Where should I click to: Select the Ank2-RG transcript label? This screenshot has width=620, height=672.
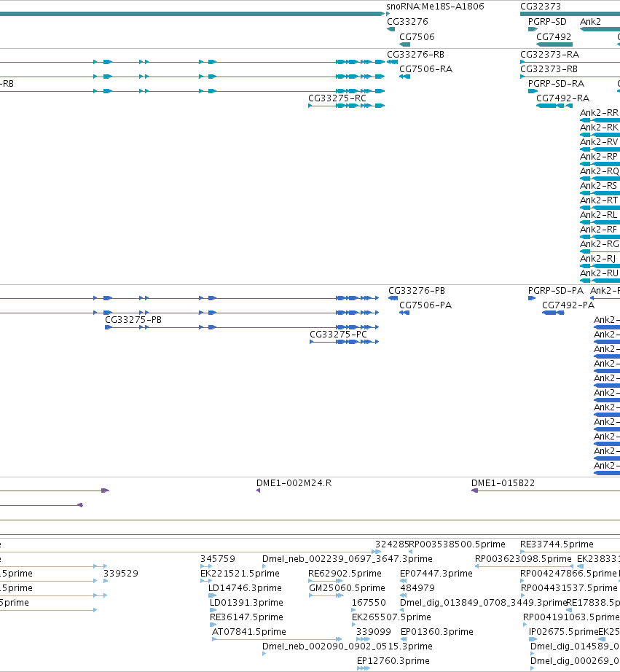tap(600, 244)
